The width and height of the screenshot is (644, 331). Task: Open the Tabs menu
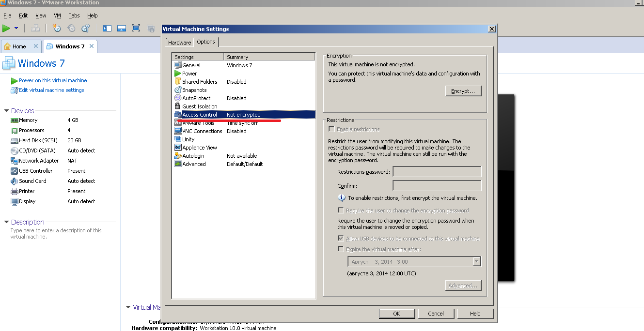[x=74, y=15]
